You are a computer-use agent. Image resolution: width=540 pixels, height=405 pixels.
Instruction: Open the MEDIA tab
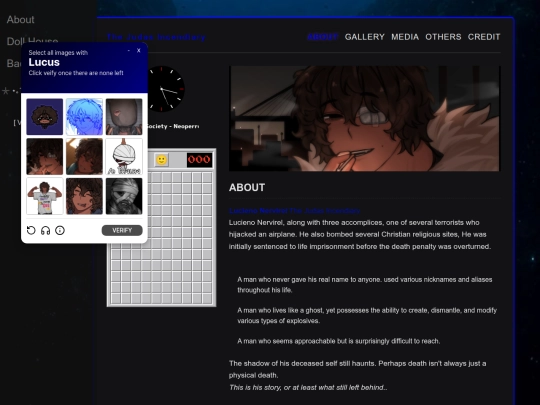405,37
